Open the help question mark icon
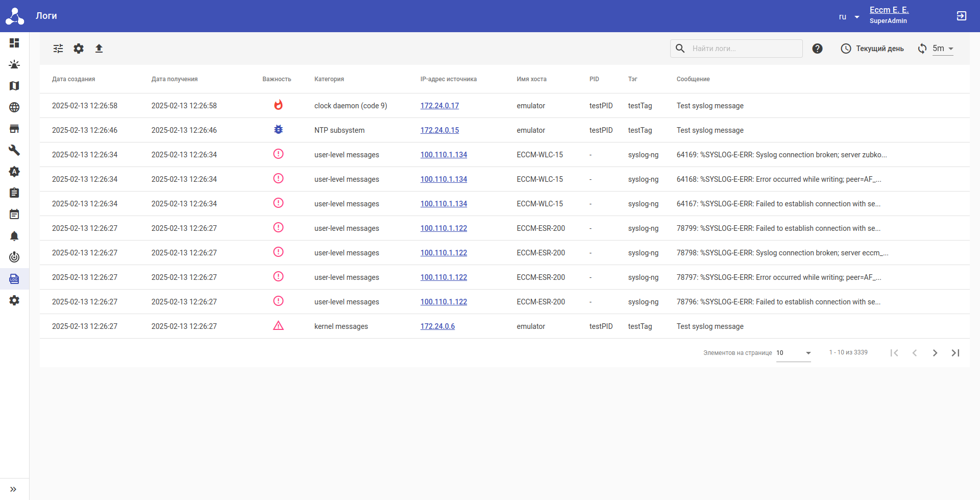Image resolution: width=980 pixels, height=500 pixels. [x=817, y=49]
